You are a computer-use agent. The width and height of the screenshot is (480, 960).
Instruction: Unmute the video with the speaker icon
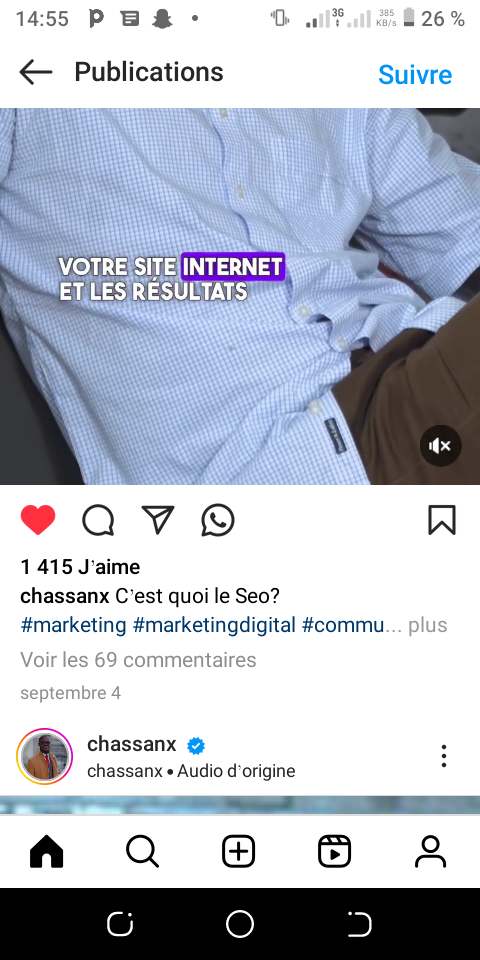(440, 446)
